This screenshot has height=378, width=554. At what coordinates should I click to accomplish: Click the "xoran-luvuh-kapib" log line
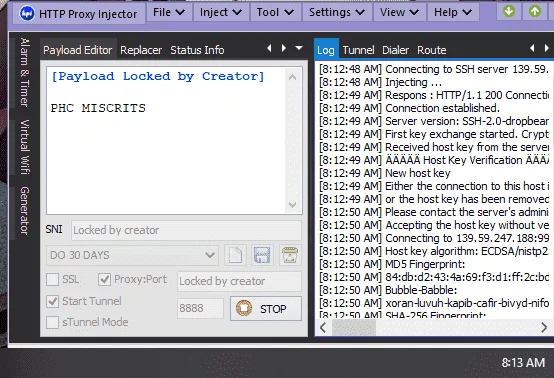[434, 303]
